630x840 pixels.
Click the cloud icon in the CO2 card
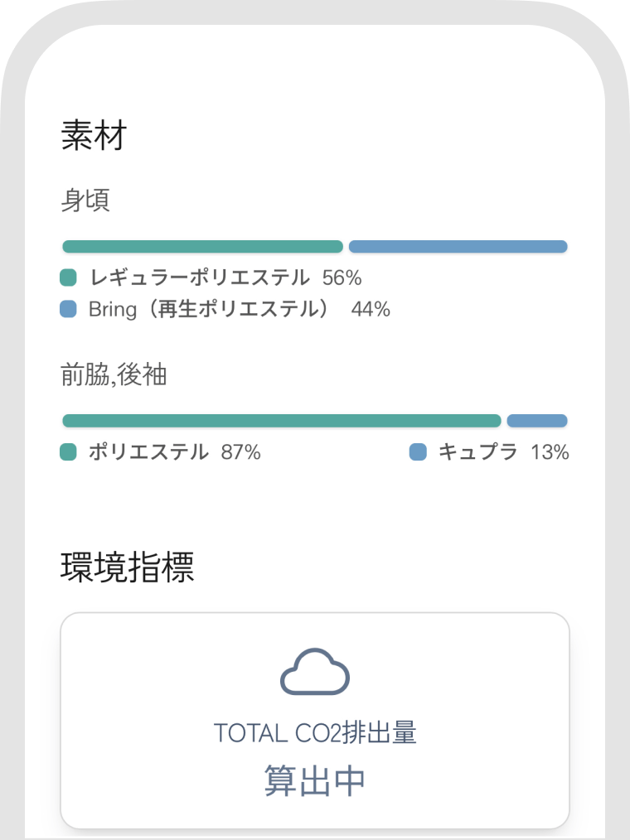tap(315, 671)
